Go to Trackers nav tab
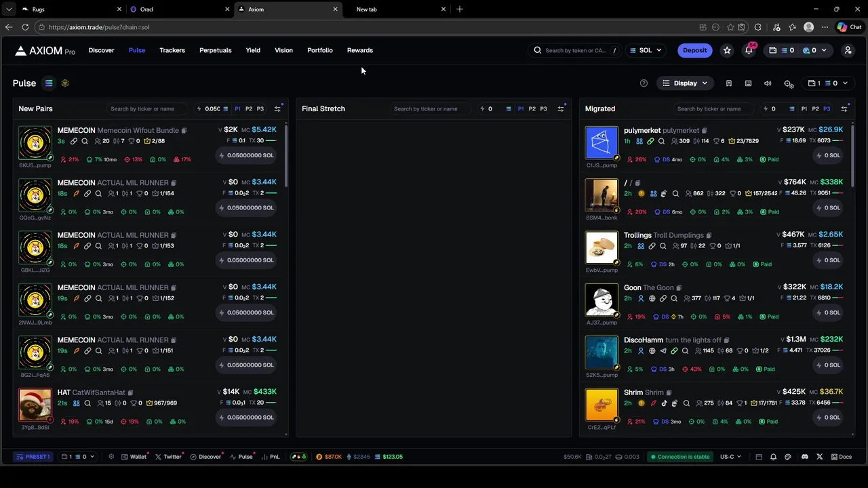This screenshot has height=488, width=868. (172, 50)
